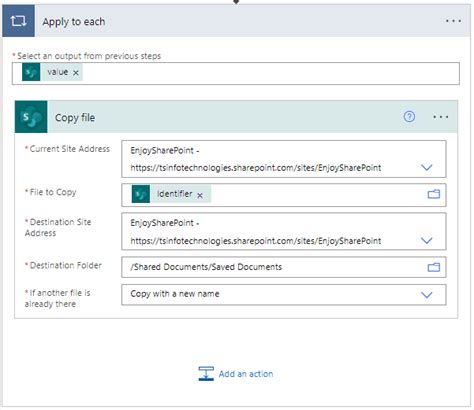Image resolution: width=474 pixels, height=410 pixels.
Task: Select the value dynamic content token
Action: [x=52, y=72]
